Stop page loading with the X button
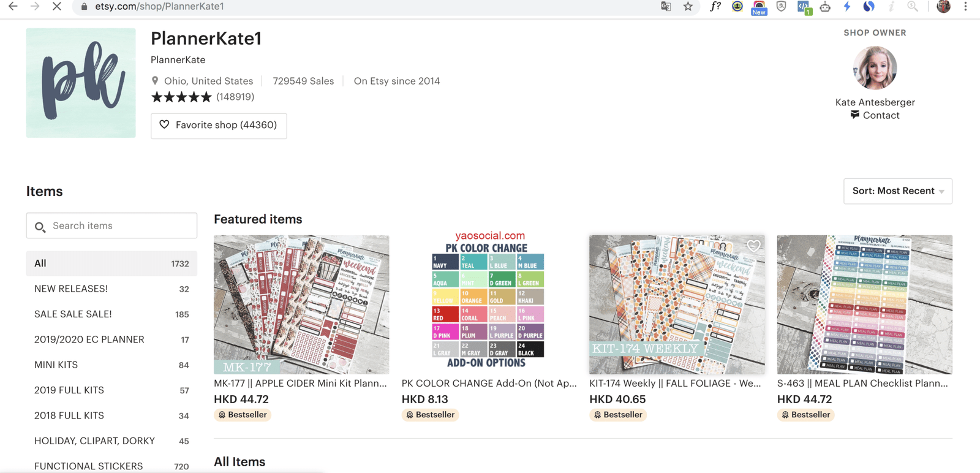Viewport: 980px width, 473px height. pyautogui.click(x=56, y=7)
